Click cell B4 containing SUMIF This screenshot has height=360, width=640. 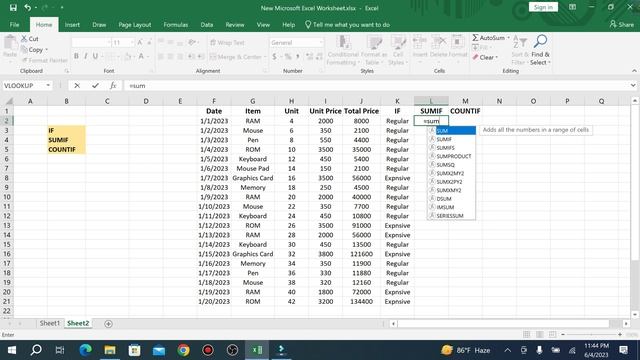point(66,140)
